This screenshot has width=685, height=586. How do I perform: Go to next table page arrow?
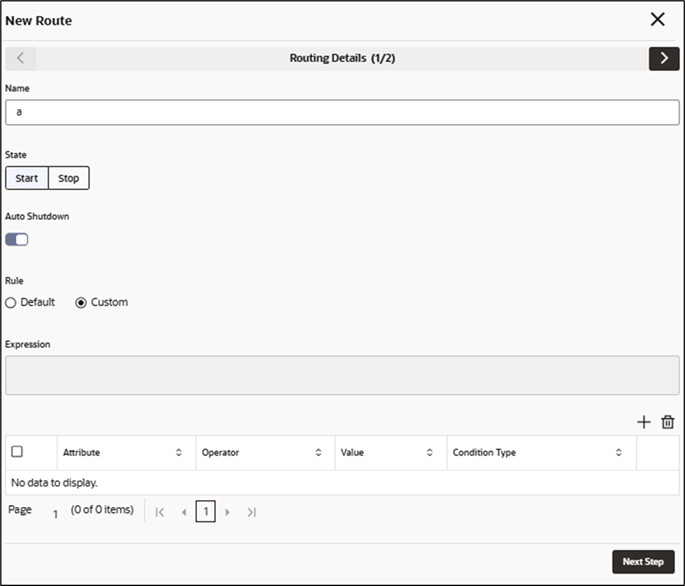click(227, 512)
